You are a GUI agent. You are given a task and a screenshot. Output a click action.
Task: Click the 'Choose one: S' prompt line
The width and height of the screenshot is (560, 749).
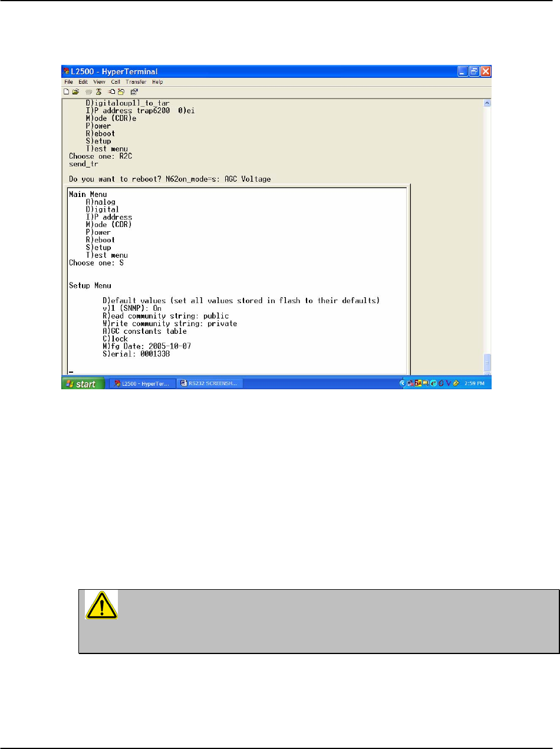tap(96, 263)
